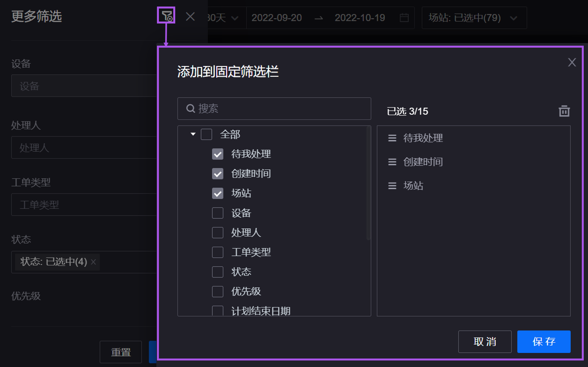This screenshot has width=588, height=367.
Task: Open the calendar icon in date range
Action: pos(404,18)
